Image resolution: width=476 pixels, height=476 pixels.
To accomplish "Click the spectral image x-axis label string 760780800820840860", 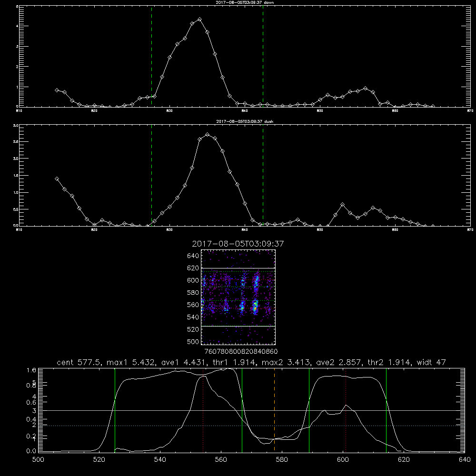I will pos(241,351).
